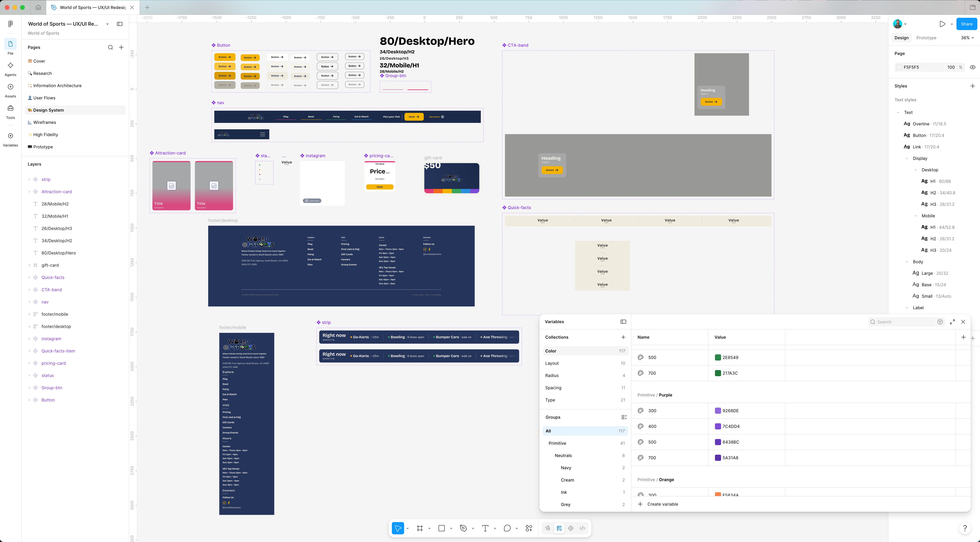980x542 pixels.
Task: Click the Share button
Action: 966,24
